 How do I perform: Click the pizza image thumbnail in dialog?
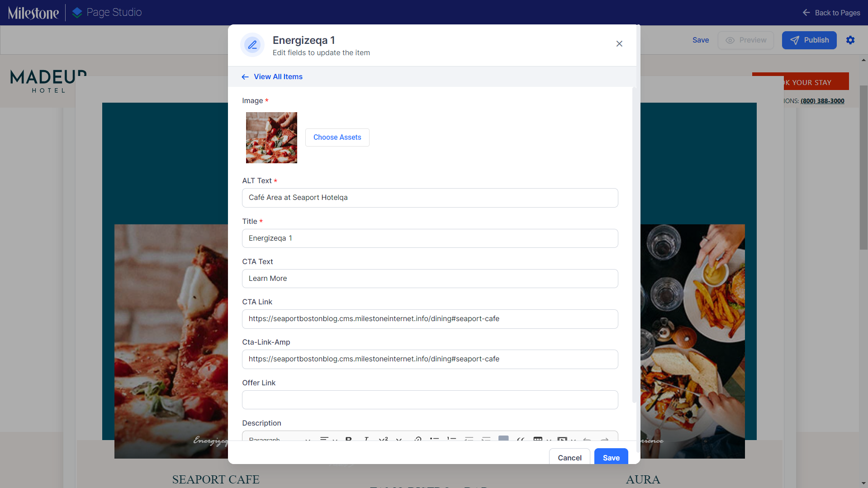click(x=271, y=137)
